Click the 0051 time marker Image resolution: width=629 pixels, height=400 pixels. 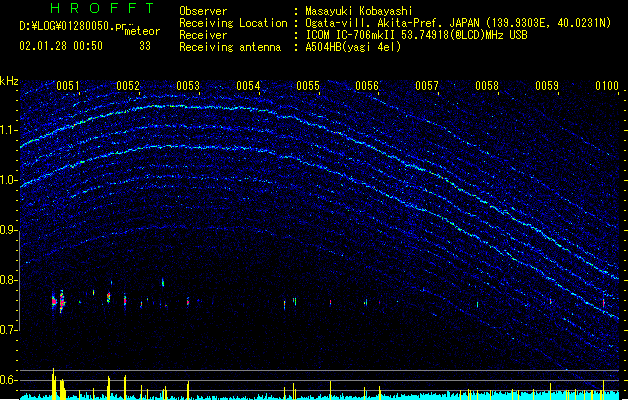pyautogui.click(x=68, y=86)
